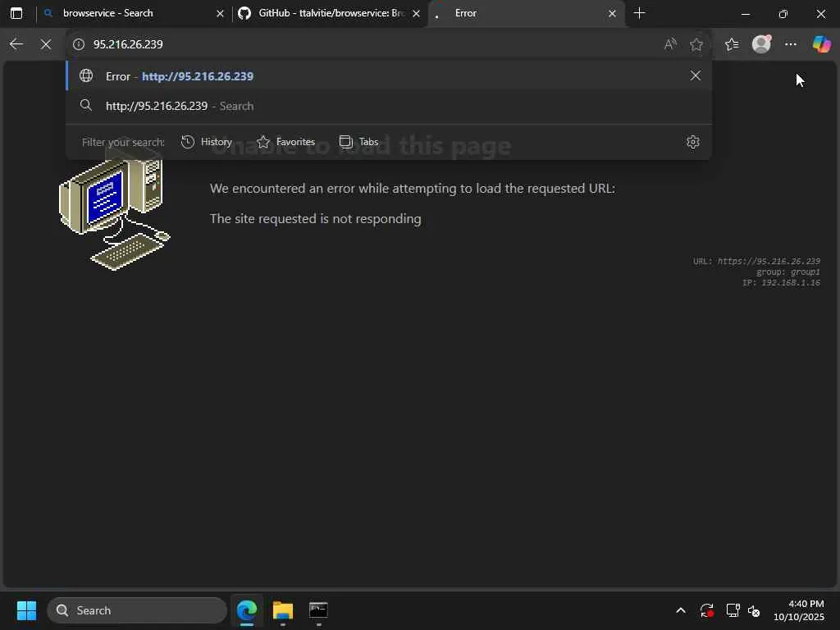Click the URL https://95.216.26.239 debug text

pos(756,262)
